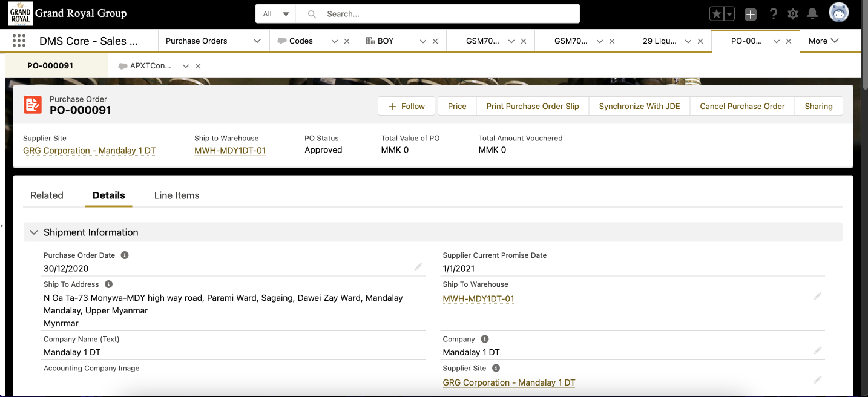
Task: Close the BOY tab
Action: tap(435, 41)
